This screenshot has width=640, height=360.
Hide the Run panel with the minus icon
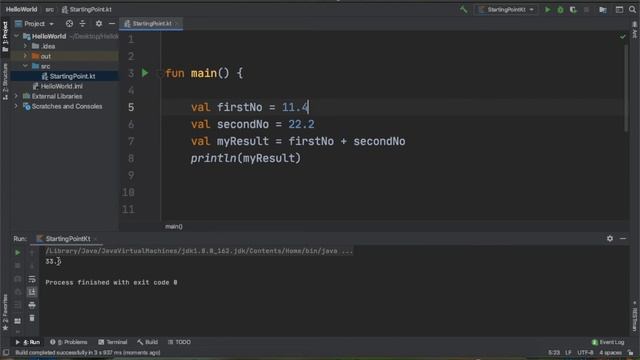click(623, 238)
